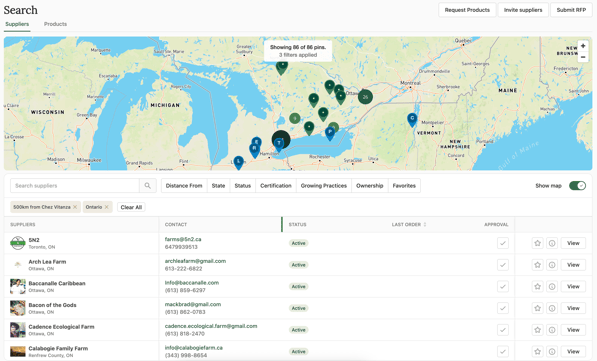This screenshot has height=361, width=597.
Task: Open the farms@5n2.ca email link
Action: [x=183, y=240]
